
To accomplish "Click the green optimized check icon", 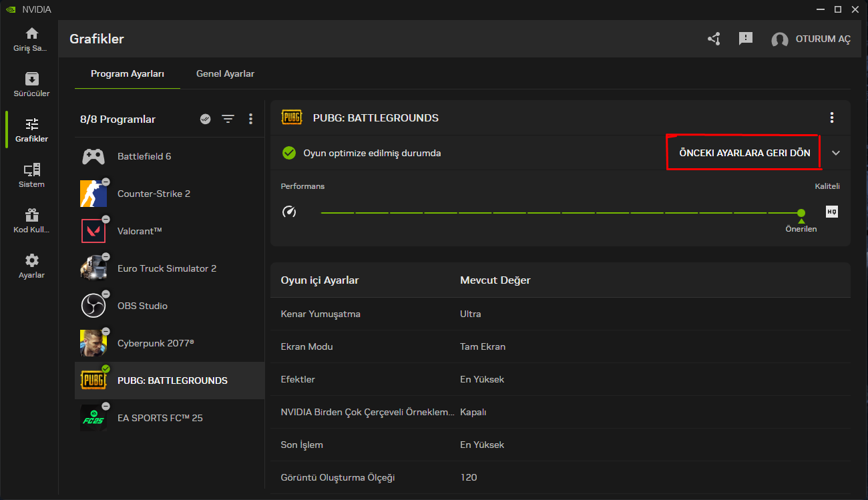I will point(288,153).
